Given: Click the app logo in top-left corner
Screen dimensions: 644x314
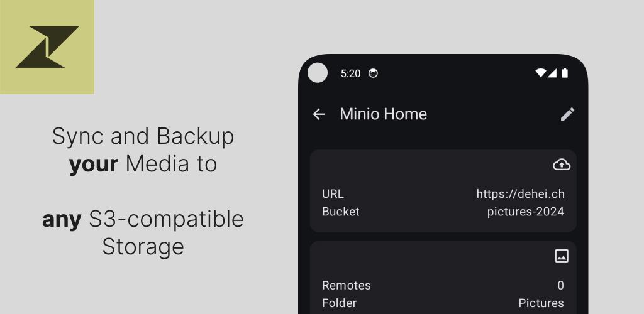Looking at the screenshot, I should 47,47.
